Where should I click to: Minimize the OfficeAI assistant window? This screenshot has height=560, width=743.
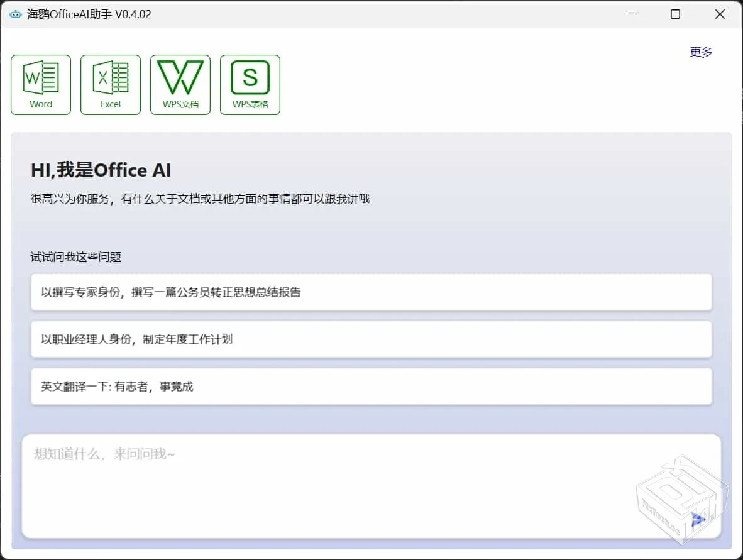tap(631, 14)
